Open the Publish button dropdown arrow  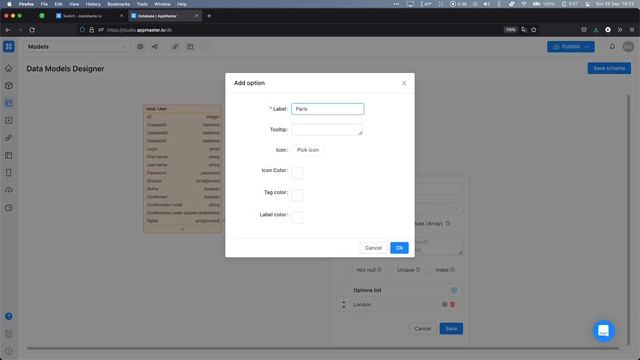point(587,47)
